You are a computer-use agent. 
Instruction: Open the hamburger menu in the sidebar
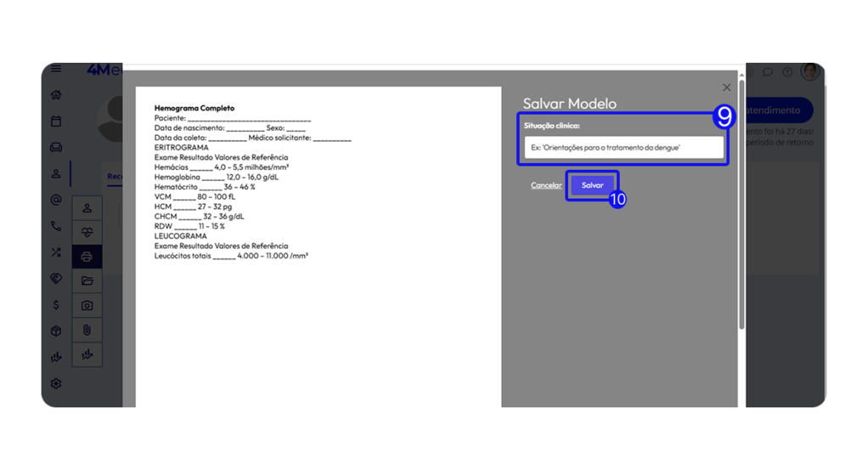tap(56, 70)
